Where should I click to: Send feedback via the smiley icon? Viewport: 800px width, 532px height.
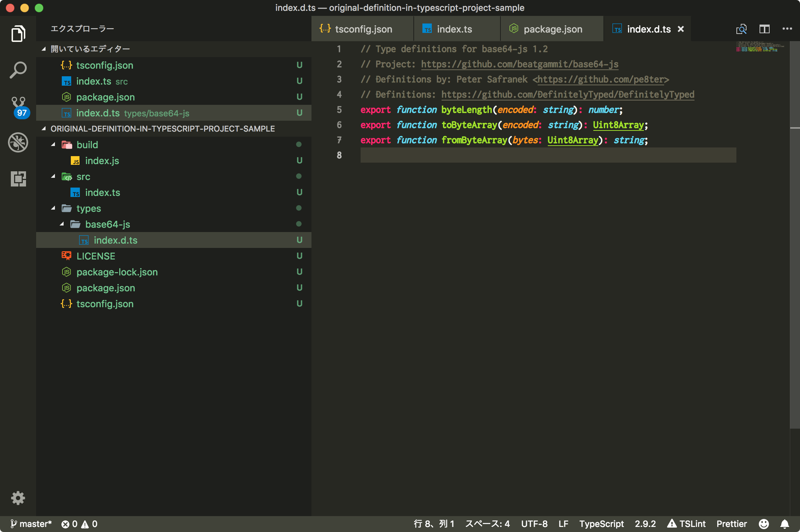pos(764,524)
